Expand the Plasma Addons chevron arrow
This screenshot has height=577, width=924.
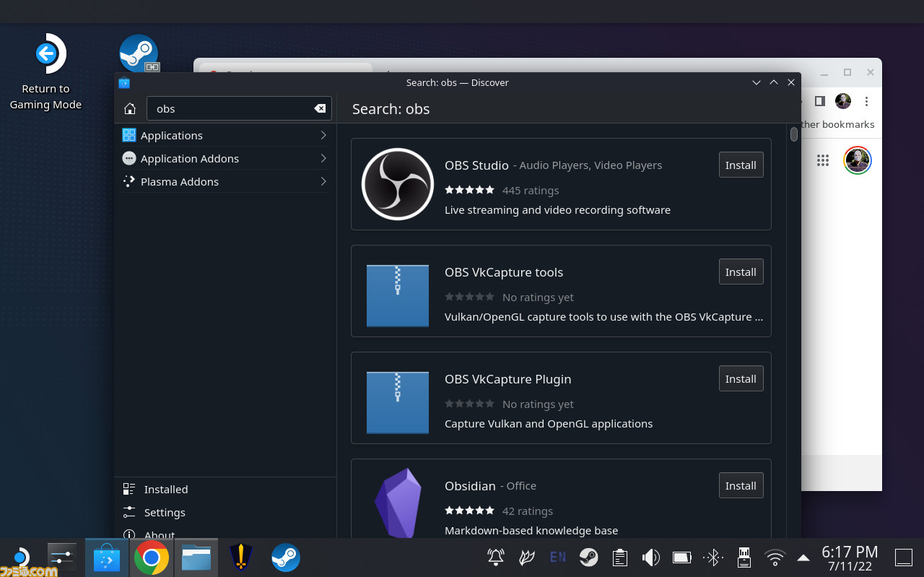point(323,181)
